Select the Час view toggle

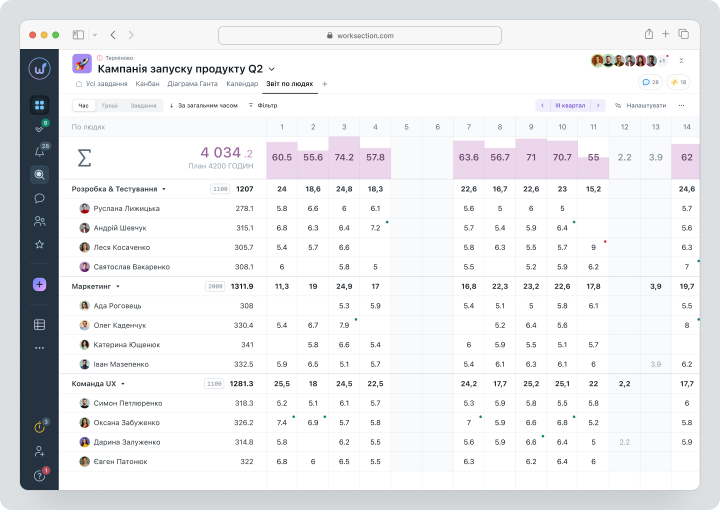(x=84, y=106)
